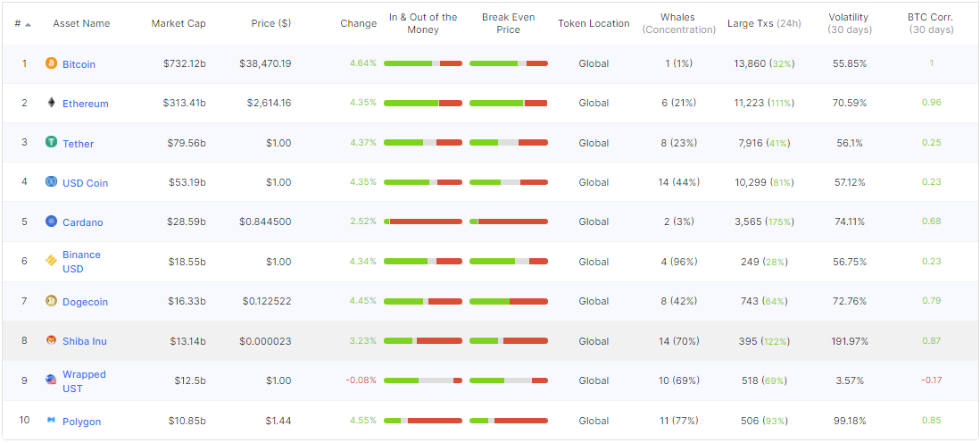Image resolution: width=980 pixels, height=443 pixels.
Task: Click the Shiba Inu logo icon
Action: point(51,340)
